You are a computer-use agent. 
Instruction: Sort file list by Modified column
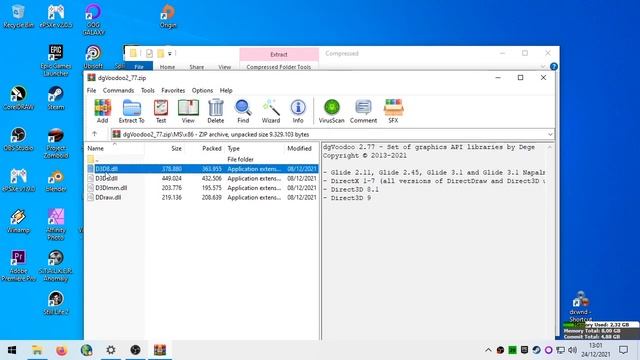click(x=301, y=148)
